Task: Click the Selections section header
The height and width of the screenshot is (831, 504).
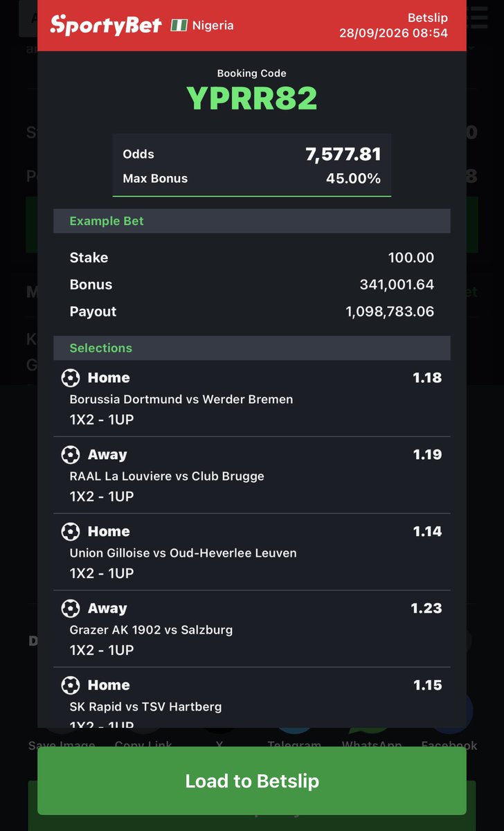Action: [252, 348]
